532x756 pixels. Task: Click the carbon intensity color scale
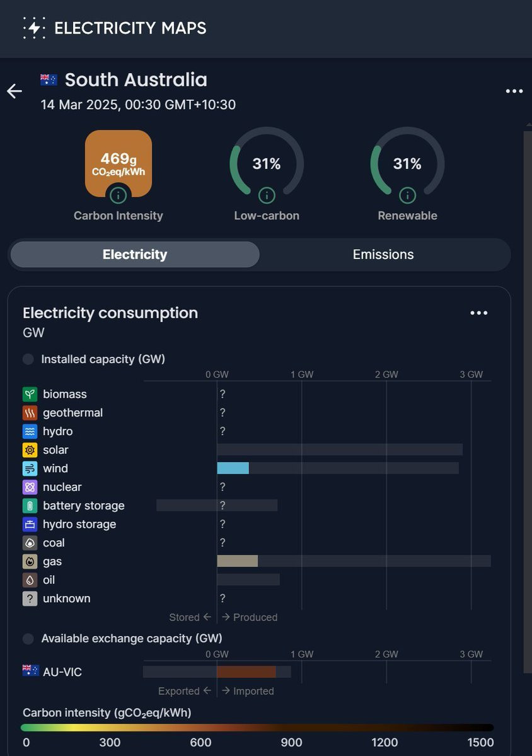pos(258,728)
